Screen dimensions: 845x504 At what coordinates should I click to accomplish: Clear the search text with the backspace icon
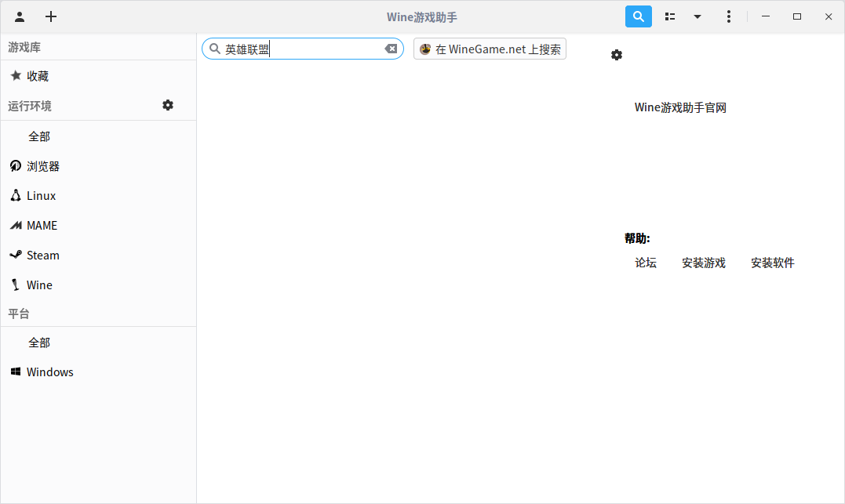click(x=391, y=49)
